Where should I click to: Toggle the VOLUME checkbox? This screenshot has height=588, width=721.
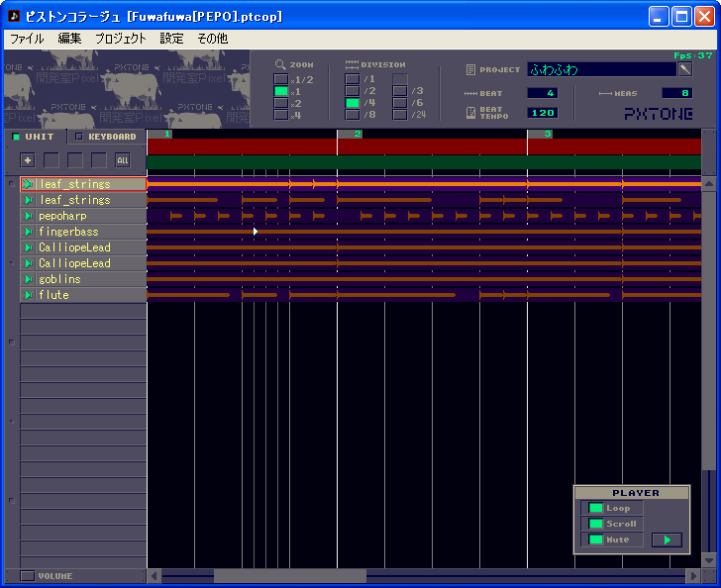coord(28,576)
